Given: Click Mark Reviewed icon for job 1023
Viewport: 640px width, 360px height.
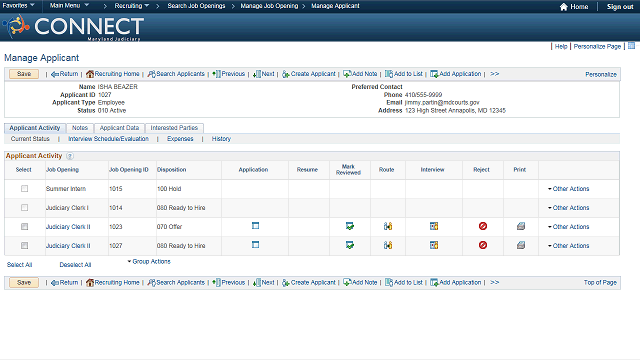Looking at the screenshot, I should pos(350,226).
